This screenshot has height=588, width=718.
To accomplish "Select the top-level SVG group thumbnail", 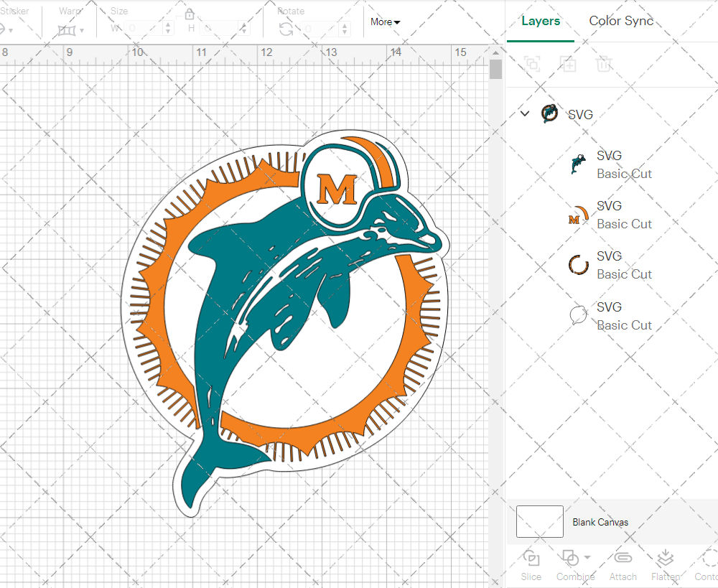I will pos(549,113).
